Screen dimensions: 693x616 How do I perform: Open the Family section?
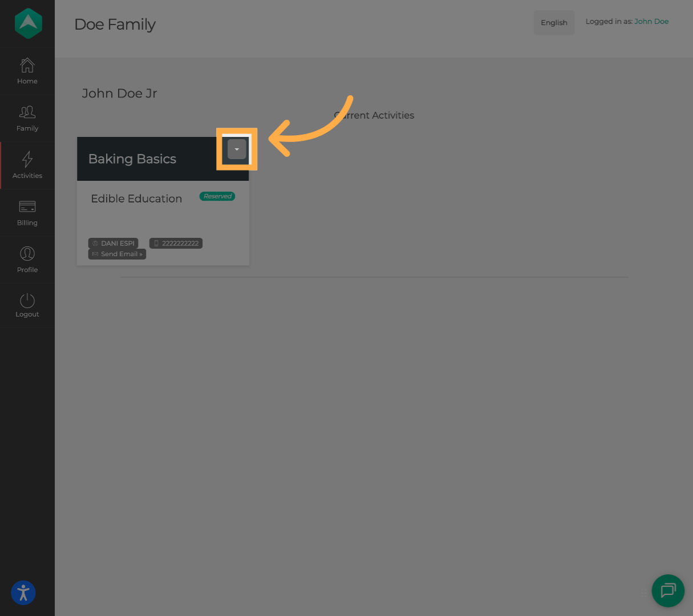pyautogui.click(x=27, y=118)
